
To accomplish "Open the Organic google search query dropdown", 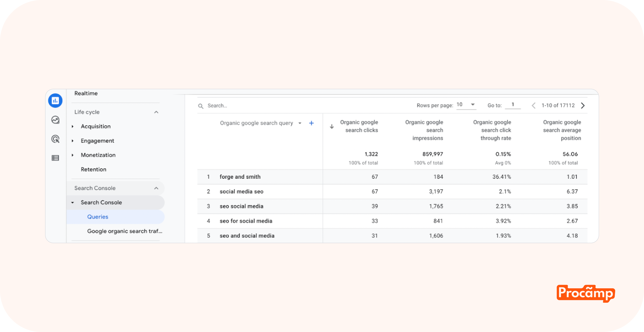I will tap(300, 123).
